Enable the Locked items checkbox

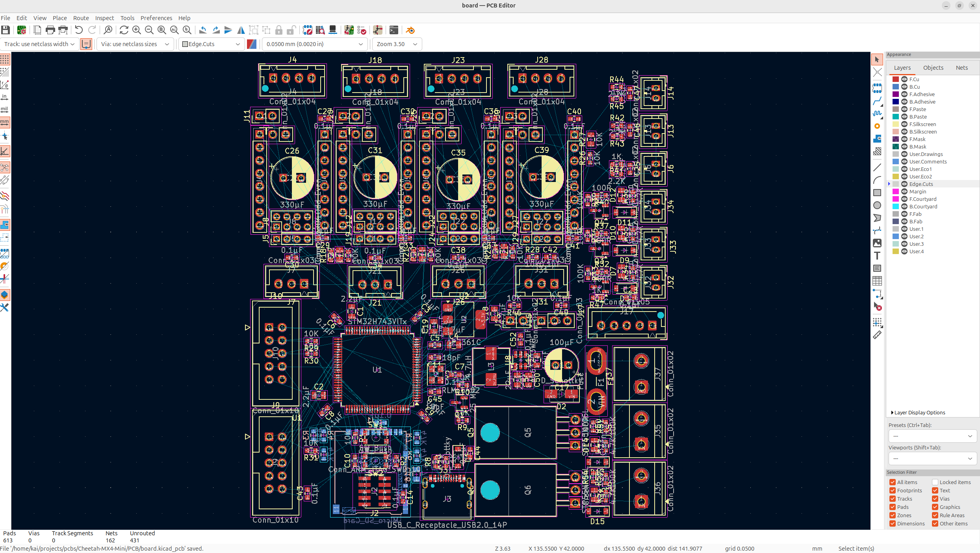point(935,482)
